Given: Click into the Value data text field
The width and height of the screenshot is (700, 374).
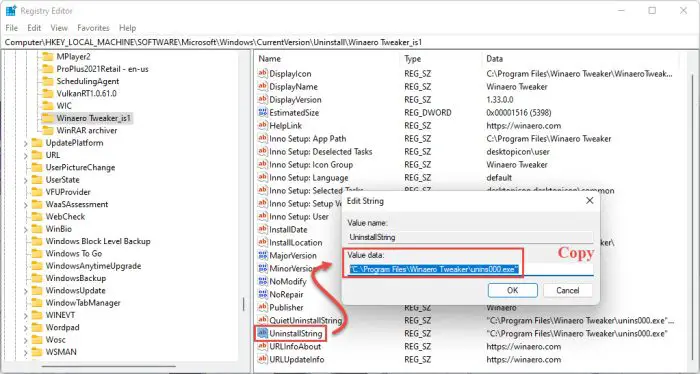Looking at the screenshot, I should coord(471,270).
